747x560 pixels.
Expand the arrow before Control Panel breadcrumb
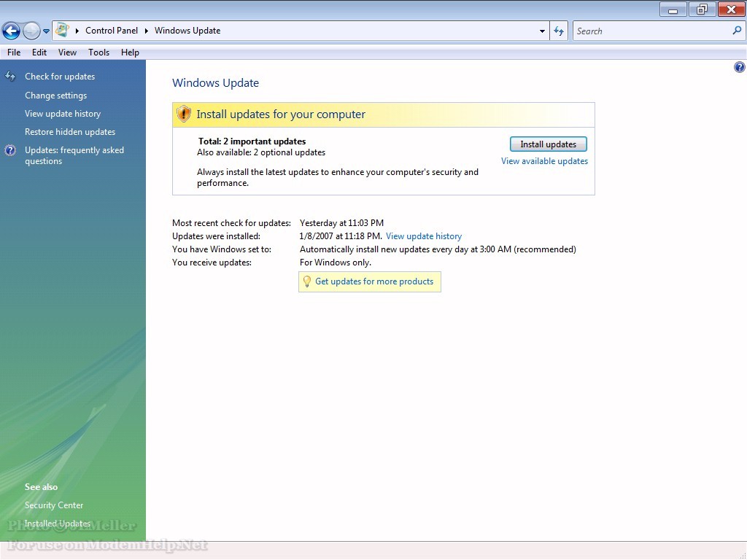tap(77, 31)
